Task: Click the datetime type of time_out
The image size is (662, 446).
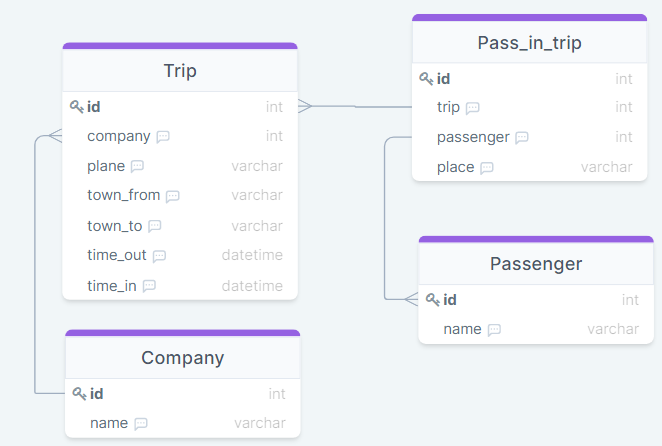Action: pyautogui.click(x=252, y=256)
